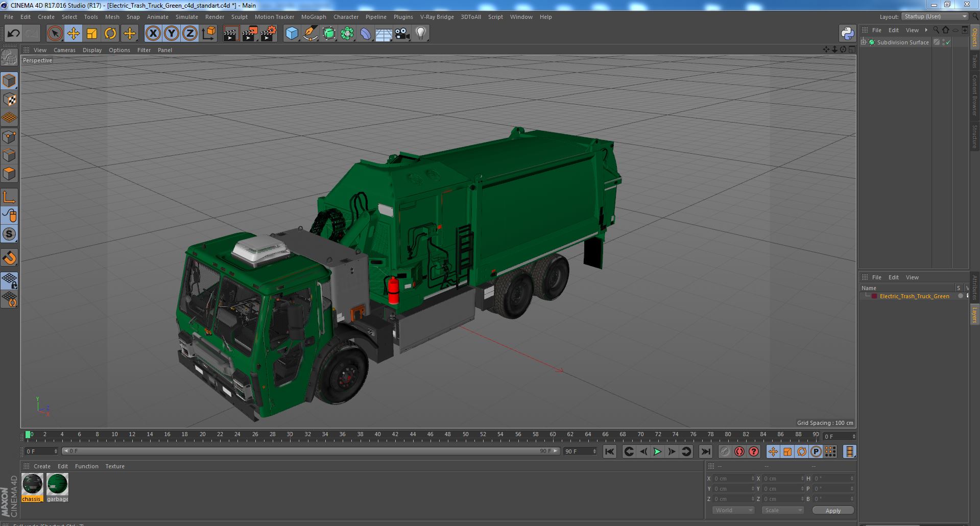Click the end frame 90 F field
This screenshot has height=526, width=980.
580,451
